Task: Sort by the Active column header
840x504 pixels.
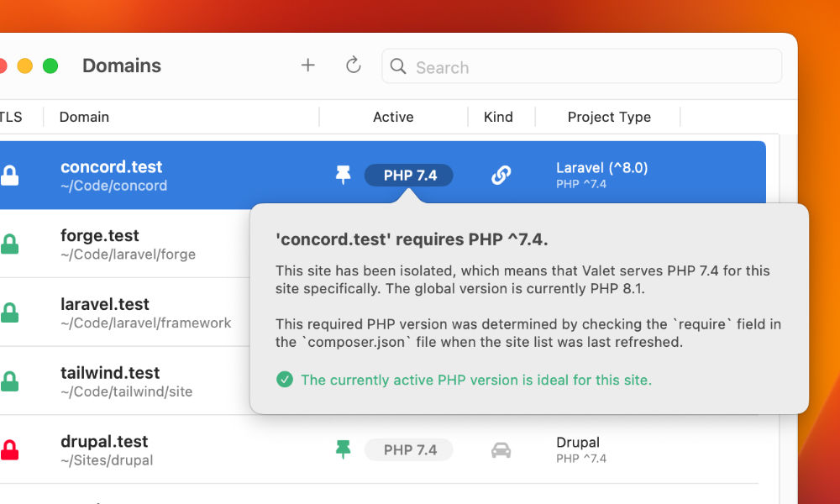Action: coord(393,117)
